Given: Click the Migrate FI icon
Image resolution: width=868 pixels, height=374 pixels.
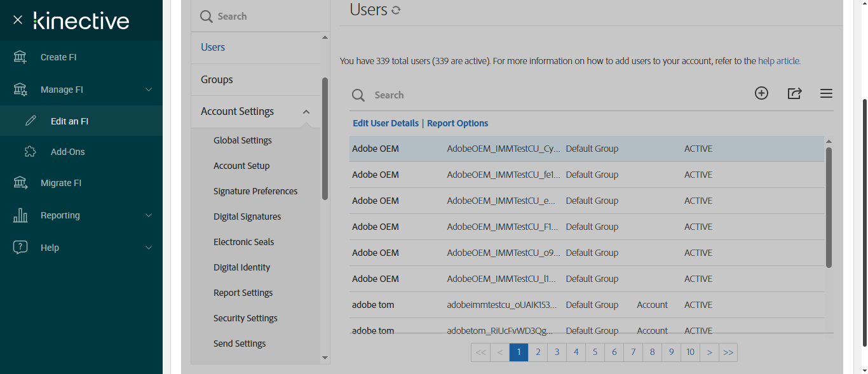Looking at the screenshot, I should (20, 183).
